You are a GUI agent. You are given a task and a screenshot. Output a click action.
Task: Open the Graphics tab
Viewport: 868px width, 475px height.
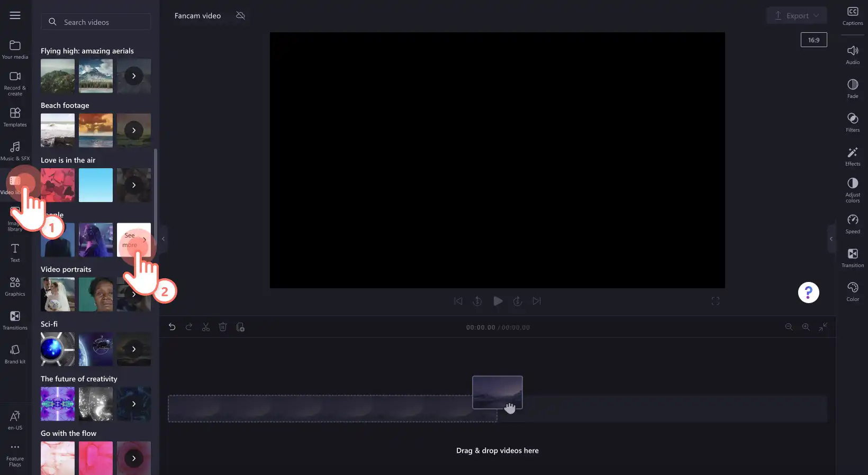point(15,287)
